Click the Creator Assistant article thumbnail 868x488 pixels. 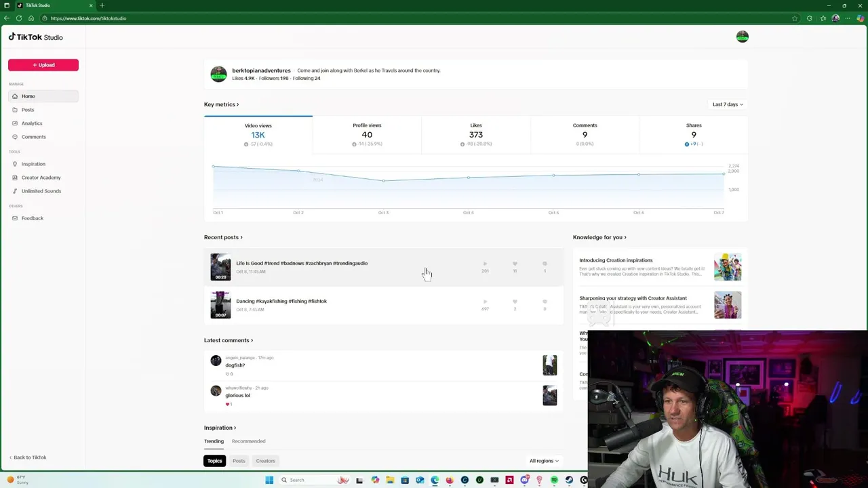click(728, 305)
